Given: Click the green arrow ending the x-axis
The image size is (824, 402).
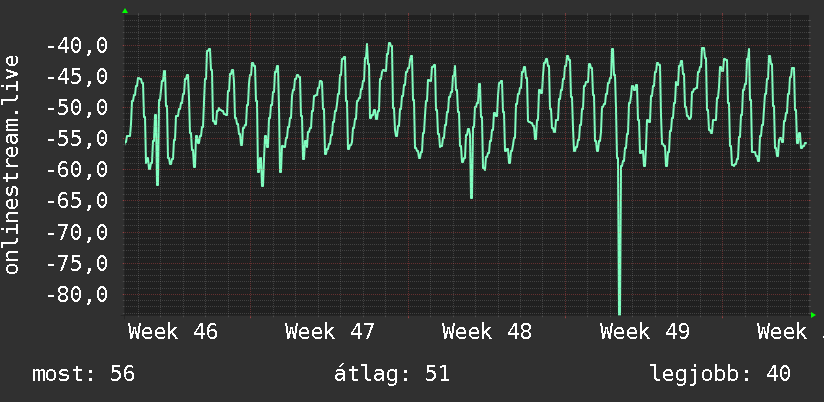Looking at the screenshot, I should 813,315.
